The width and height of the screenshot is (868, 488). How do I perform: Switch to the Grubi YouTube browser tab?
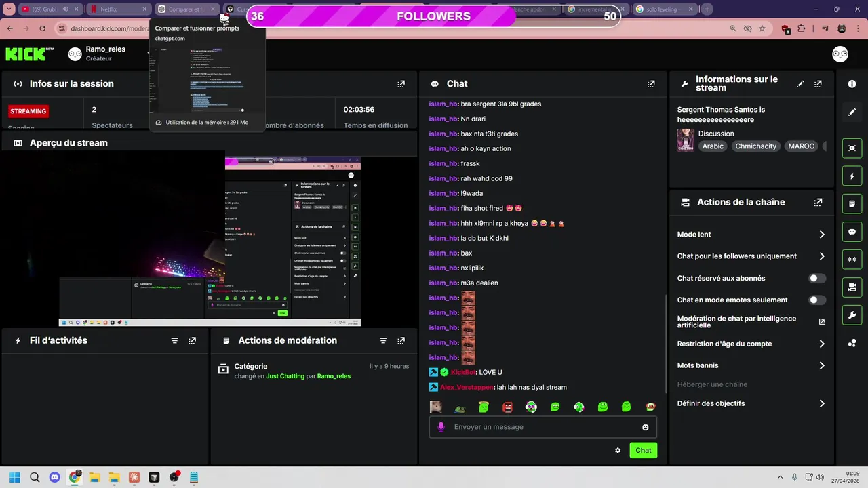tap(51, 9)
